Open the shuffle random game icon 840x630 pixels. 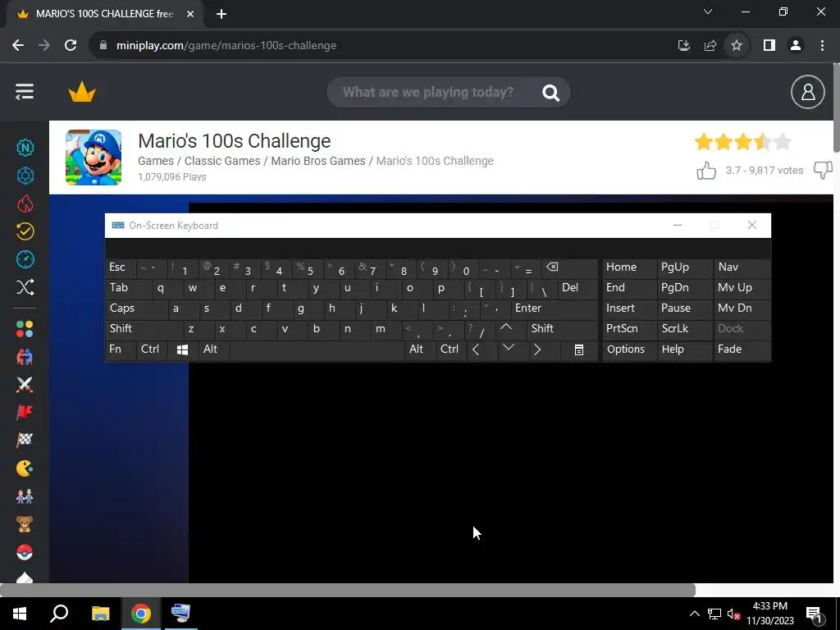pos(25,287)
